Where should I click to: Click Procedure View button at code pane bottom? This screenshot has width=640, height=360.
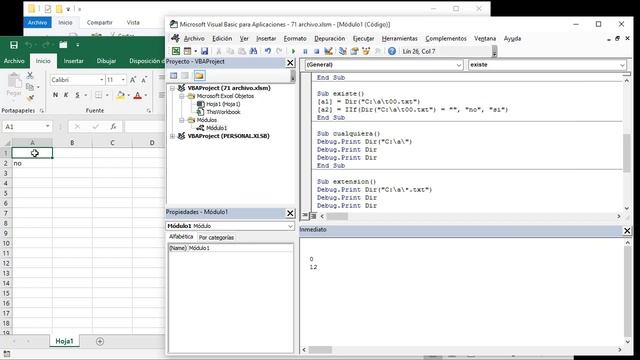[305, 216]
